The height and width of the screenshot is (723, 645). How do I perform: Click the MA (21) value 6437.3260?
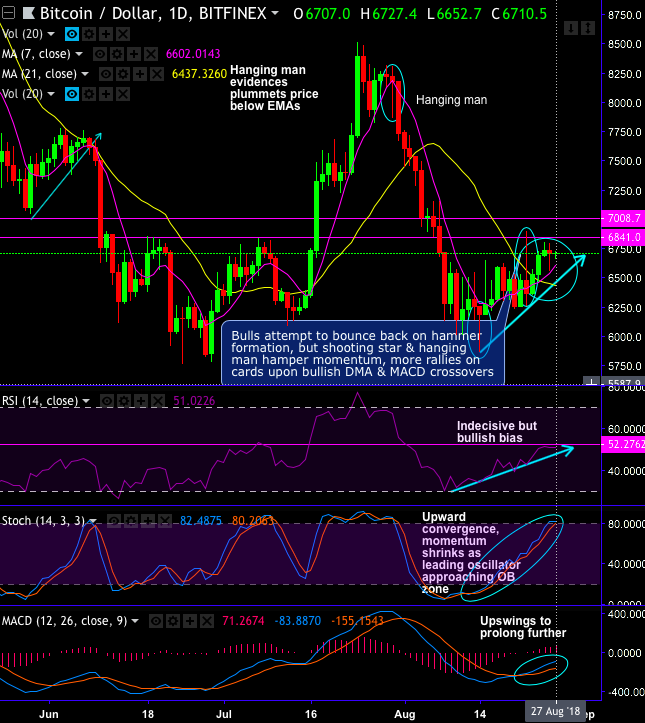(x=199, y=74)
